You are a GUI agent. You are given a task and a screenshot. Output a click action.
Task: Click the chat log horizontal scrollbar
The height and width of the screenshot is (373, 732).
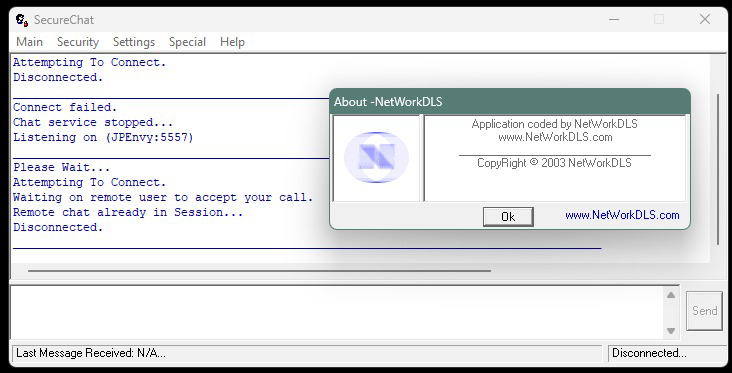tap(259, 270)
